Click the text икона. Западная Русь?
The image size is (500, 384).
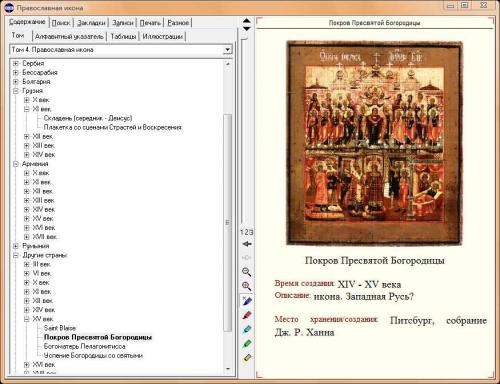tap(364, 296)
